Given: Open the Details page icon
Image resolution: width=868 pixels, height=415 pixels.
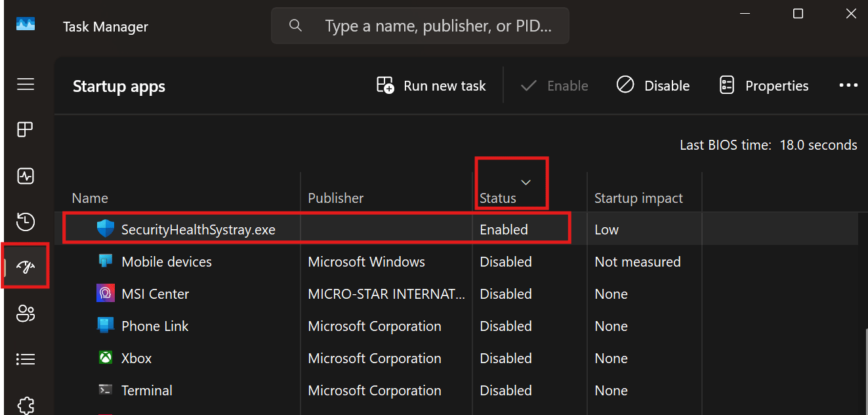Looking at the screenshot, I should click(26, 359).
